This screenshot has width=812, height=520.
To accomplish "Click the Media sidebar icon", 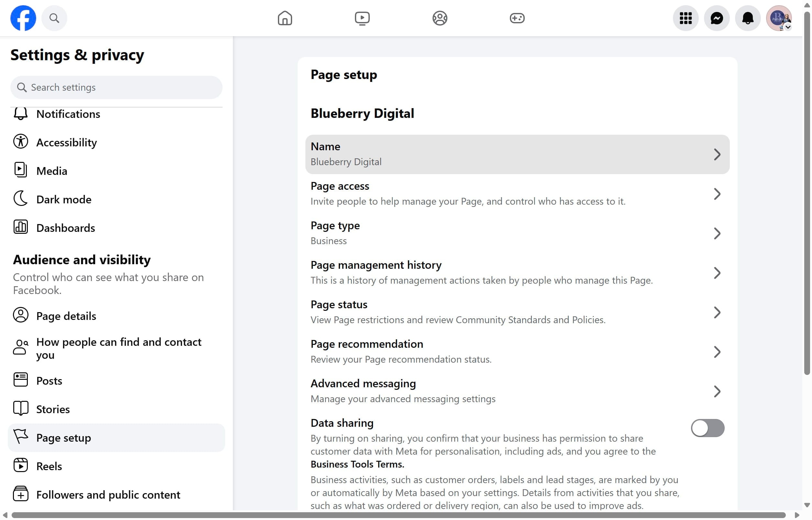I will click(21, 170).
